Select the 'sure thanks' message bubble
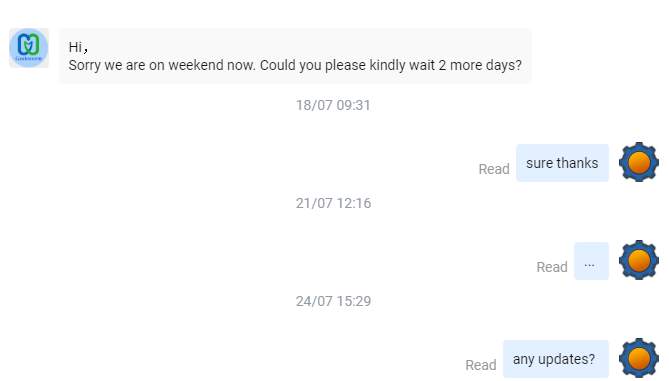 pyautogui.click(x=562, y=163)
